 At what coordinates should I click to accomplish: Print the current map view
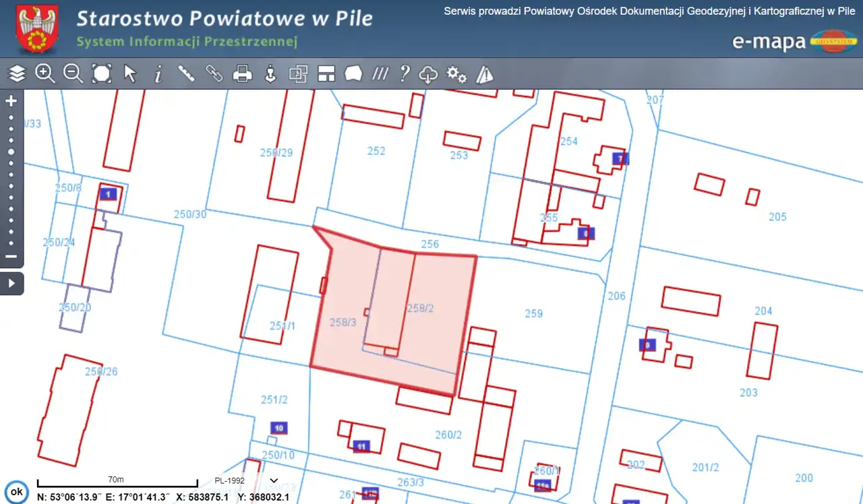coord(243,73)
